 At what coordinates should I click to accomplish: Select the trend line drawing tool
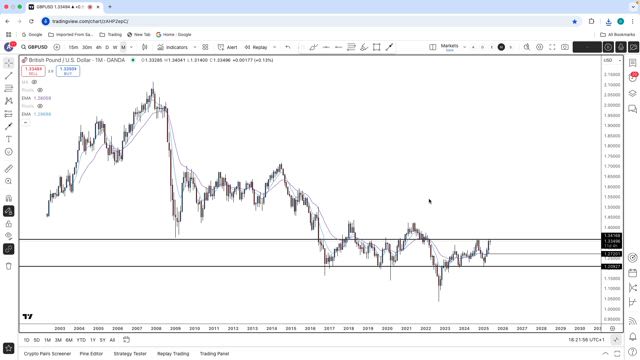pos(9,76)
